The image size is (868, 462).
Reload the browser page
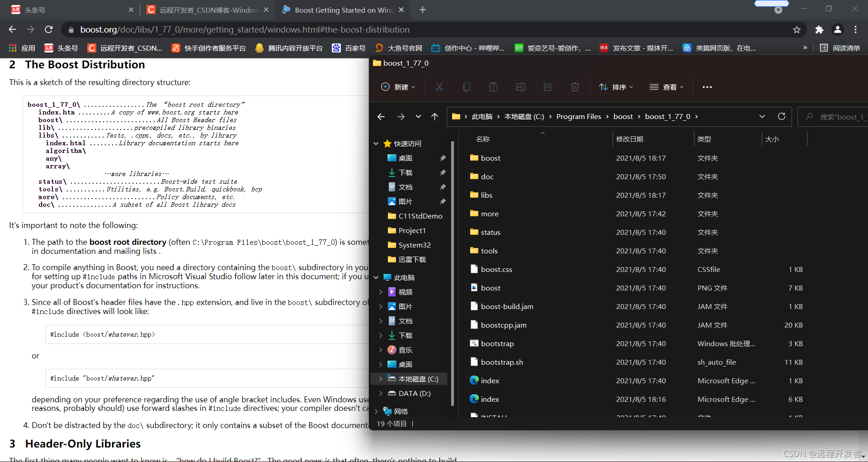coord(49,29)
